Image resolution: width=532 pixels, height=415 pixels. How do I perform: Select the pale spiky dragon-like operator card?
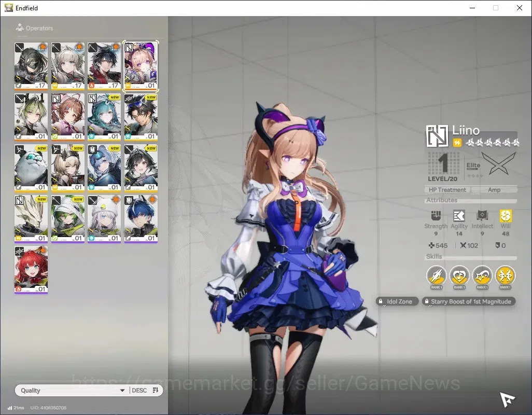click(x=31, y=218)
